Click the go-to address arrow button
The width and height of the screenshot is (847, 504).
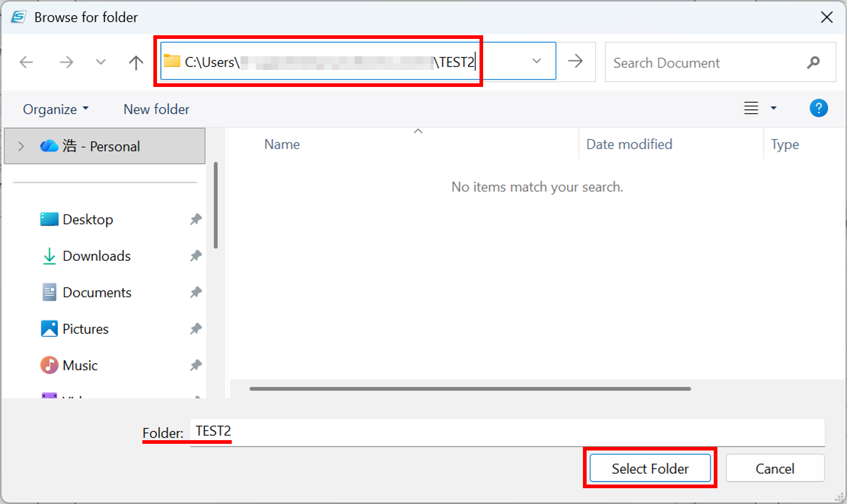575,61
